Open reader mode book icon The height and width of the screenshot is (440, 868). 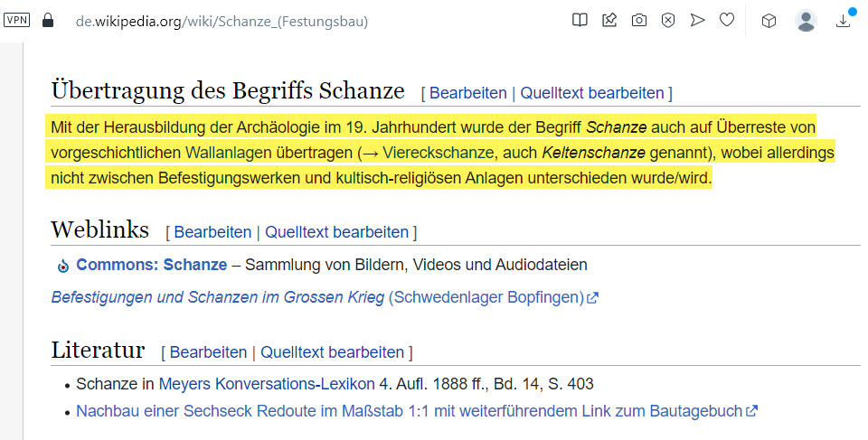pyautogui.click(x=580, y=20)
